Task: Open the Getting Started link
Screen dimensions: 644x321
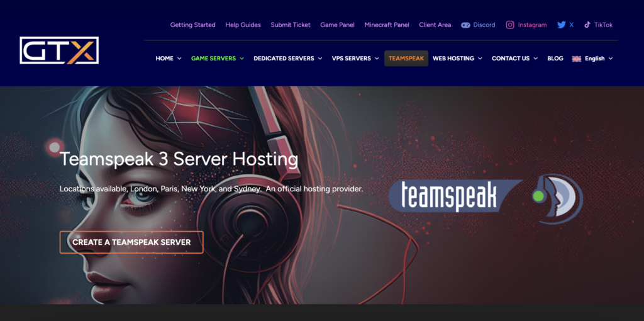Action: pyautogui.click(x=192, y=25)
